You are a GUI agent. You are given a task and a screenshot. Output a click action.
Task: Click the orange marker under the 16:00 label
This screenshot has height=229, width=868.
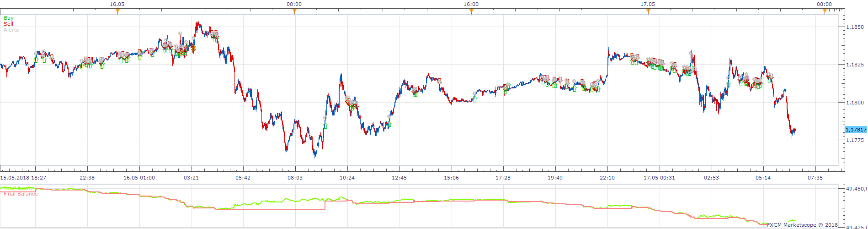tap(471, 11)
